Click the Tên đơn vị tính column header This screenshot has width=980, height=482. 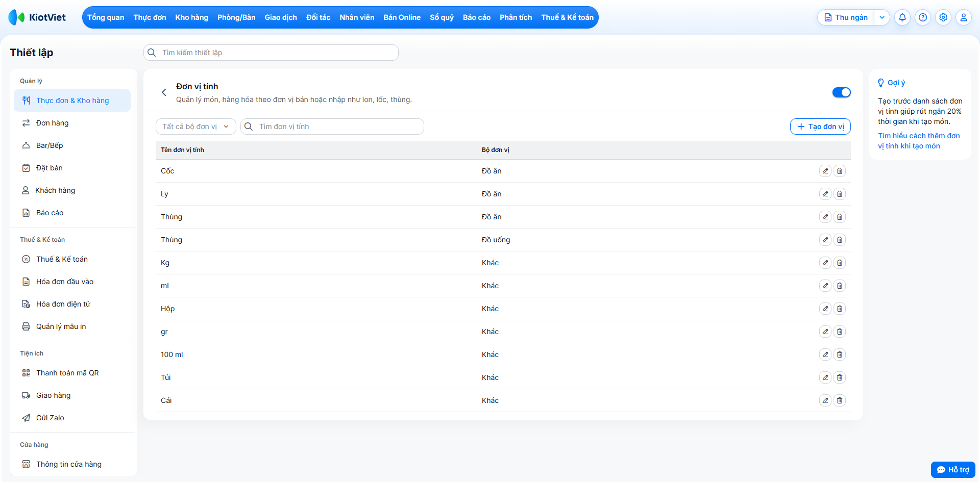(182, 150)
